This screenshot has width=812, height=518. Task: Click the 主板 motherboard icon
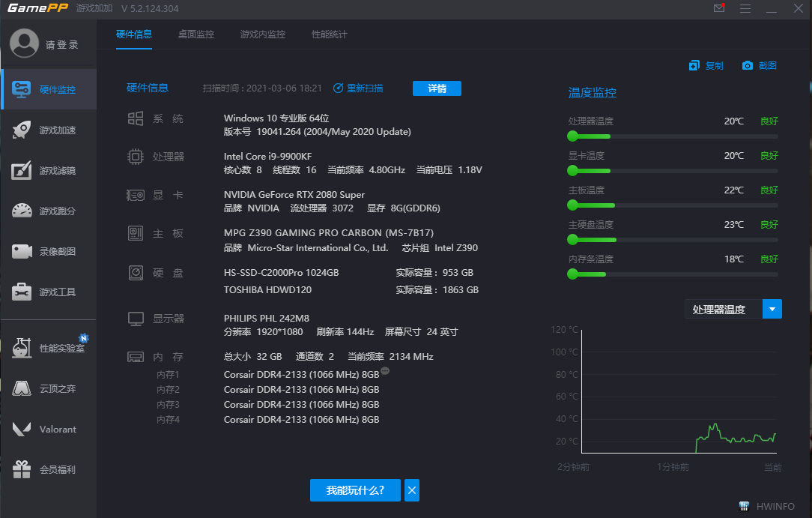click(x=136, y=233)
